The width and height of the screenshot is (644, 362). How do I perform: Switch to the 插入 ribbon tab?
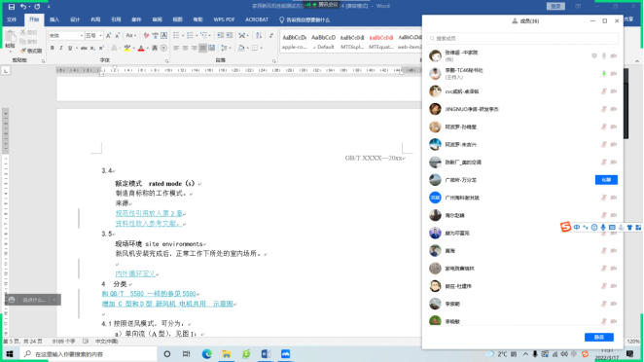pyautogui.click(x=54, y=19)
